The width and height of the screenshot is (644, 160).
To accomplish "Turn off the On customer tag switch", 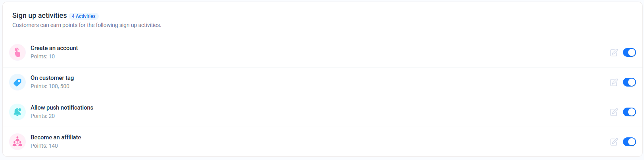I will [629, 82].
